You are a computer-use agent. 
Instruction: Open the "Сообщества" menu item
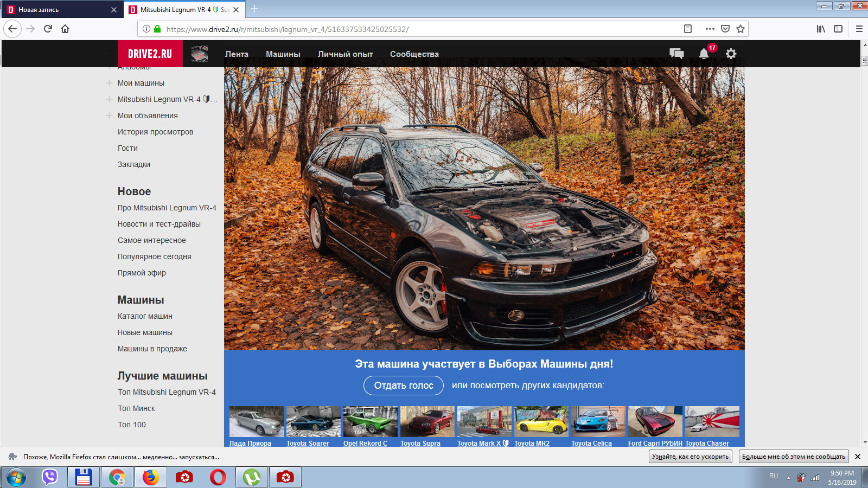click(x=414, y=54)
